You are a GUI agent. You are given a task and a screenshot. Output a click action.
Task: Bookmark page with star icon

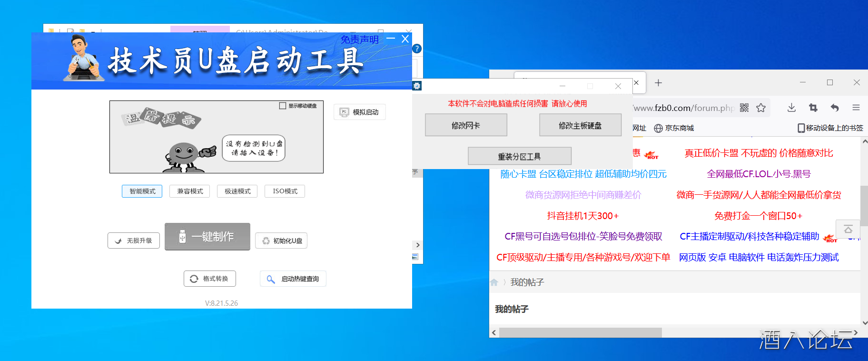(761, 108)
